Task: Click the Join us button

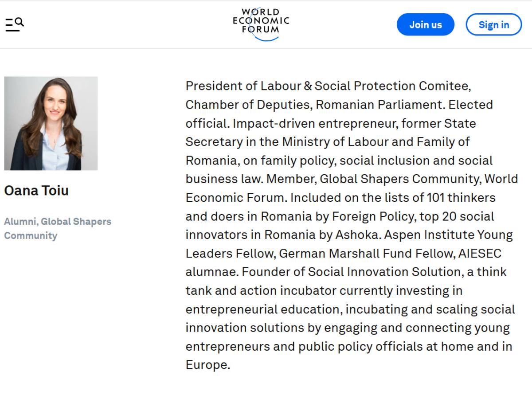Action: tap(426, 24)
